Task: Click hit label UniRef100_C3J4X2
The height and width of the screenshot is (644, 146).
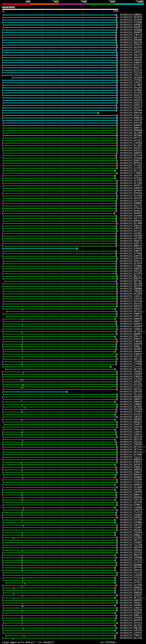Action: (131, 367)
